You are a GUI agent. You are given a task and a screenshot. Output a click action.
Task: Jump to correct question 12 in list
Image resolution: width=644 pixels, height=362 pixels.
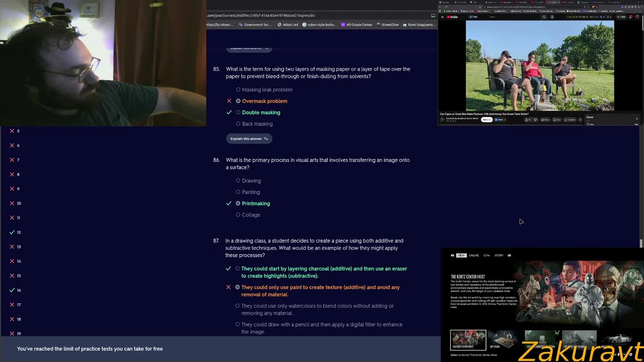coord(16,232)
